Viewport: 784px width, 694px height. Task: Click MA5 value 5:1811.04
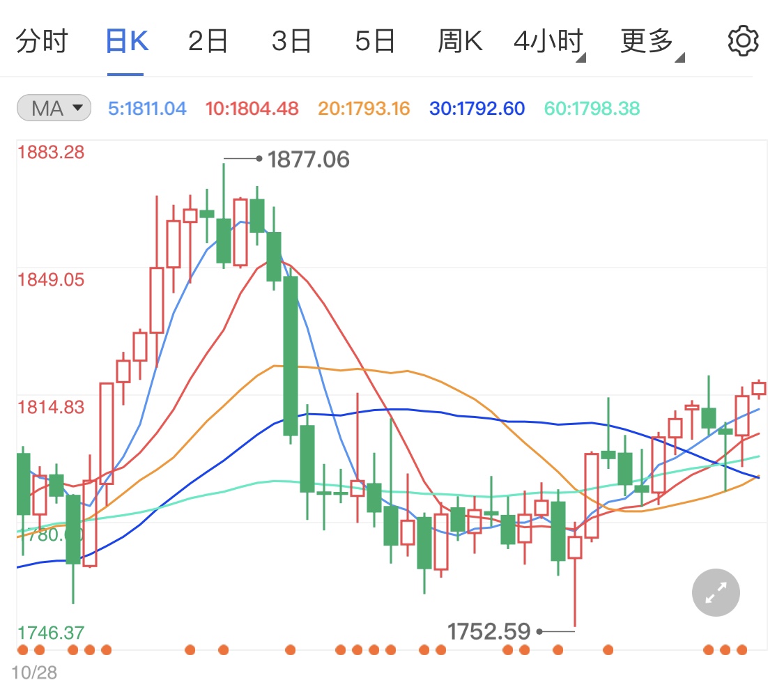[147, 109]
